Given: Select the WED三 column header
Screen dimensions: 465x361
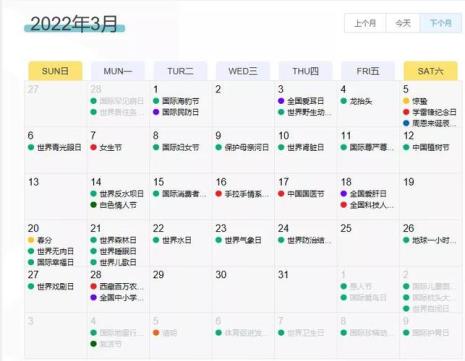Looking at the screenshot, I should point(243,71).
